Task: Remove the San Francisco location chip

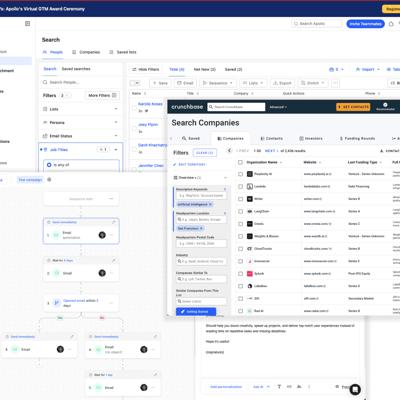Action: [x=201, y=228]
